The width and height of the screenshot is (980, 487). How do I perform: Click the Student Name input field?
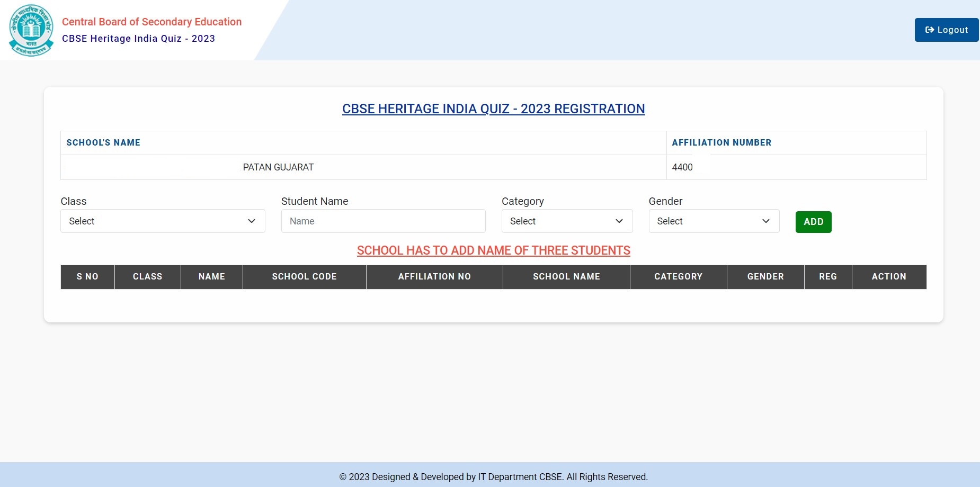(383, 221)
